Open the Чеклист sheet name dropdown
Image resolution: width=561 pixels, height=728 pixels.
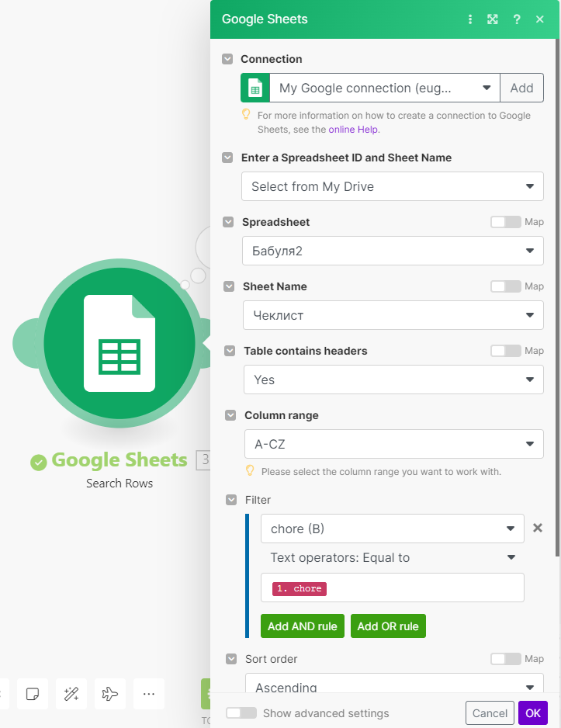[x=393, y=315]
